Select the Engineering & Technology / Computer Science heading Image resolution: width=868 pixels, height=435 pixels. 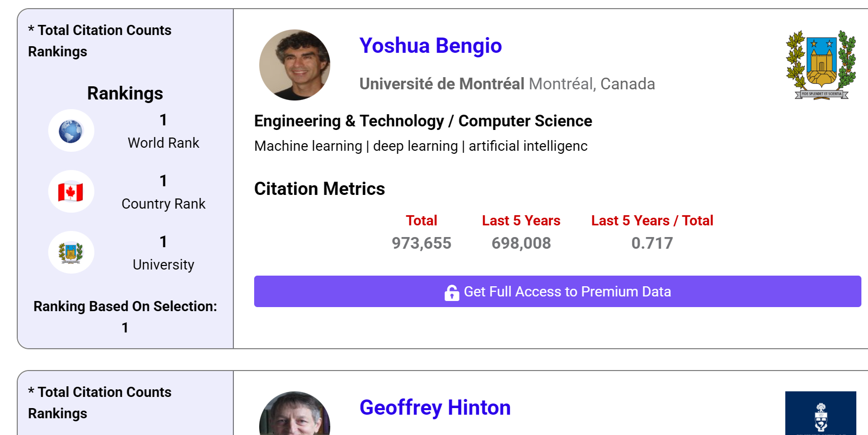point(423,121)
